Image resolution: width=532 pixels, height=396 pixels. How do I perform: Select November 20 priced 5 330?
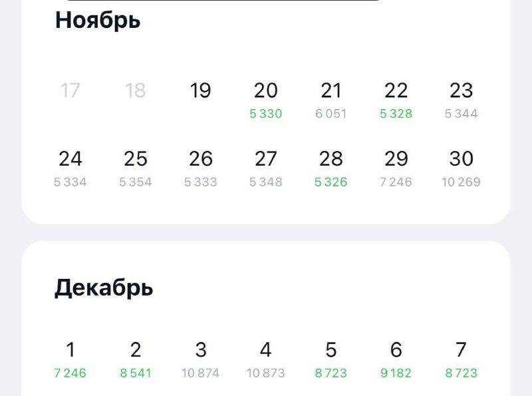(x=266, y=99)
